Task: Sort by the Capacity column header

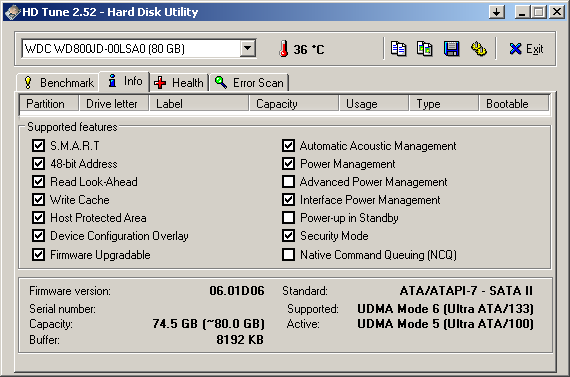Action: (294, 104)
